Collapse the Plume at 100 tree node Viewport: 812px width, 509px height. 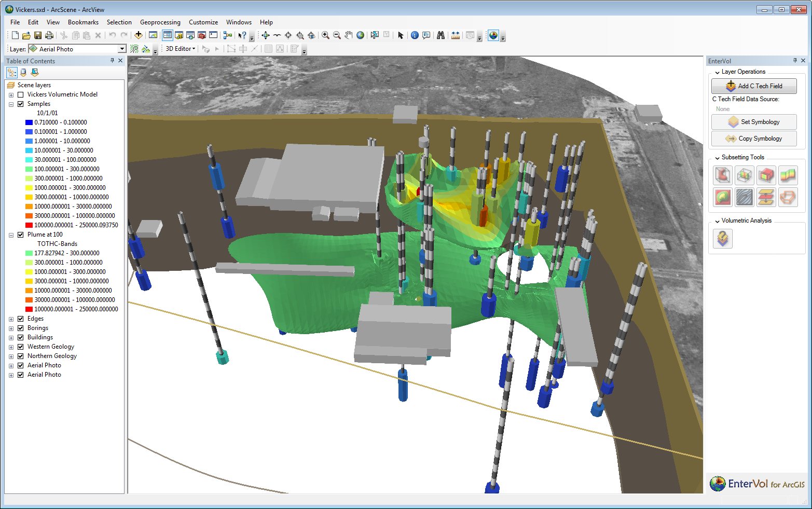[x=11, y=235]
